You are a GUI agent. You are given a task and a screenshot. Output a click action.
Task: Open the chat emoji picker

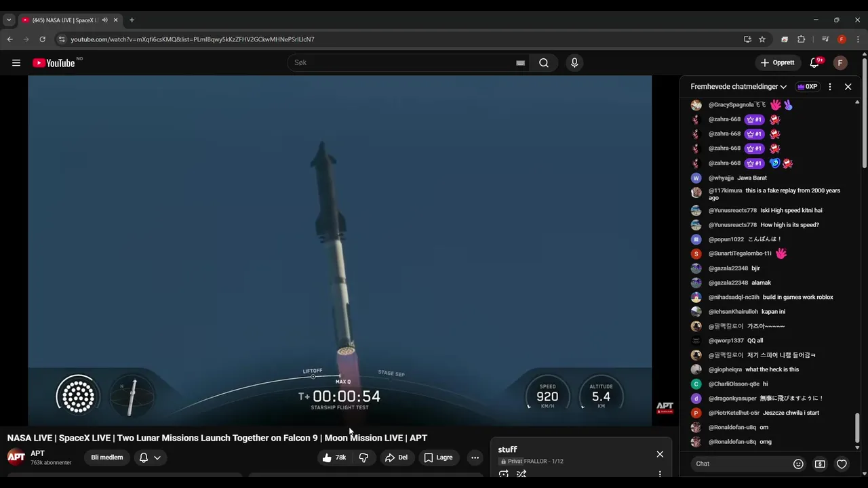[x=798, y=464]
